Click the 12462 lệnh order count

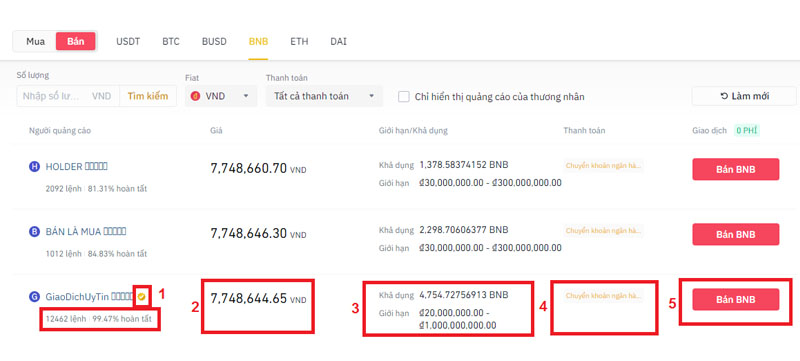coord(65,319)
